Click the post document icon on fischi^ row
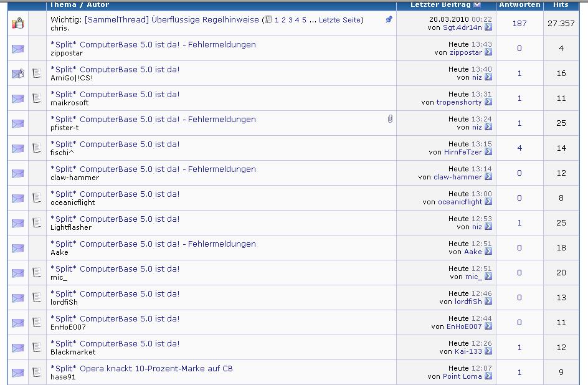 point(37,148)
